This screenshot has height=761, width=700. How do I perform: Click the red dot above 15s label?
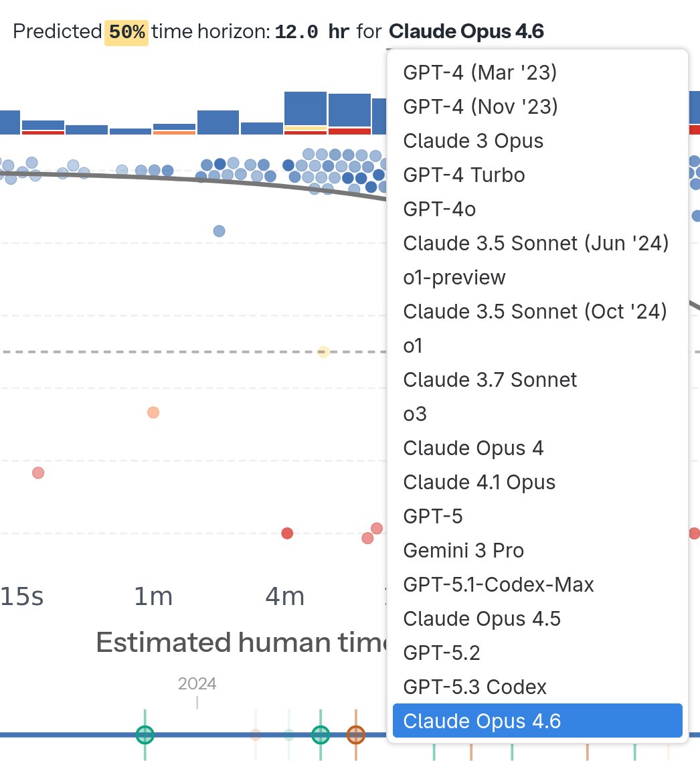[38, 473]
